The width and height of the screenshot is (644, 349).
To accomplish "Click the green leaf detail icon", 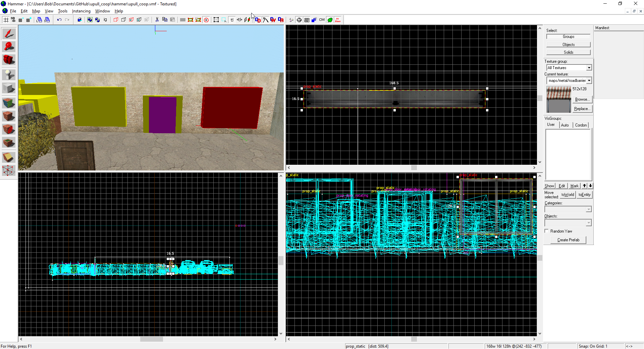I will [330, 20].
